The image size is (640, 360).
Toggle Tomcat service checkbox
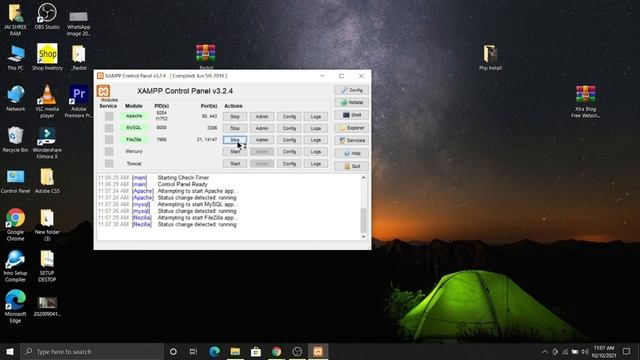[109, 164]
